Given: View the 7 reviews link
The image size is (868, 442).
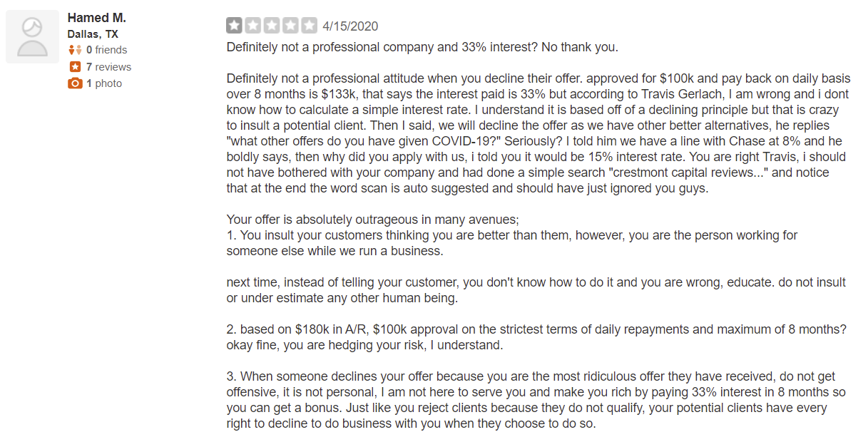Looking at the screenshot, I should (x=108, y=67).
